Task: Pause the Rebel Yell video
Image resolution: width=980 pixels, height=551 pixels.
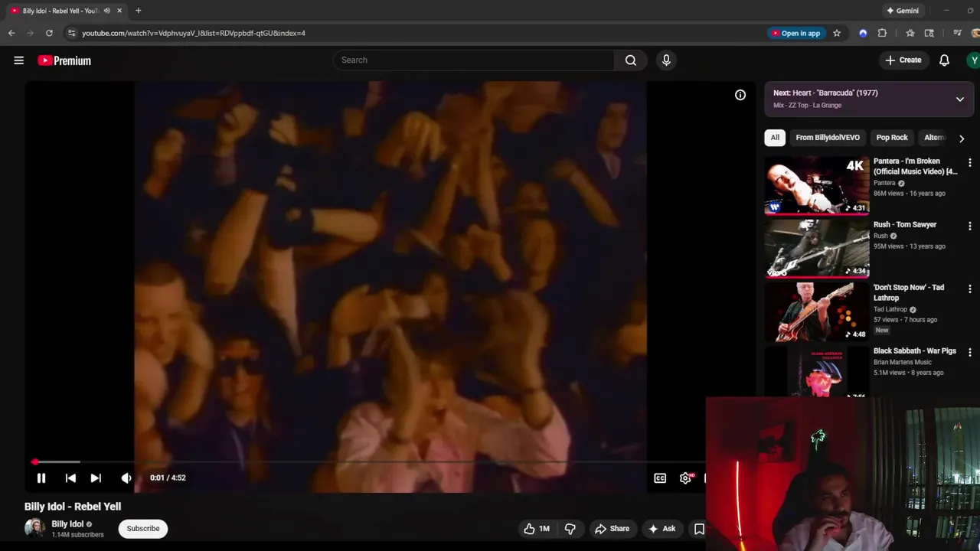Action: coord(41,478)
